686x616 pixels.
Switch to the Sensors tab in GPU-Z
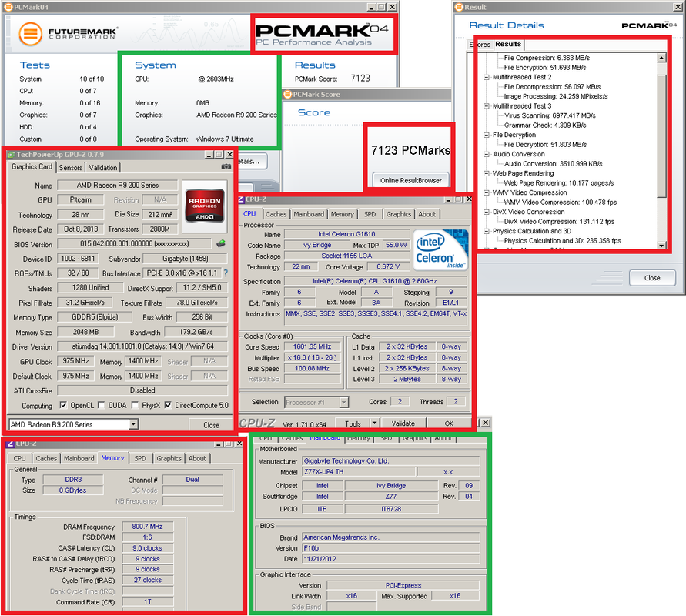(x=70, y=168)
